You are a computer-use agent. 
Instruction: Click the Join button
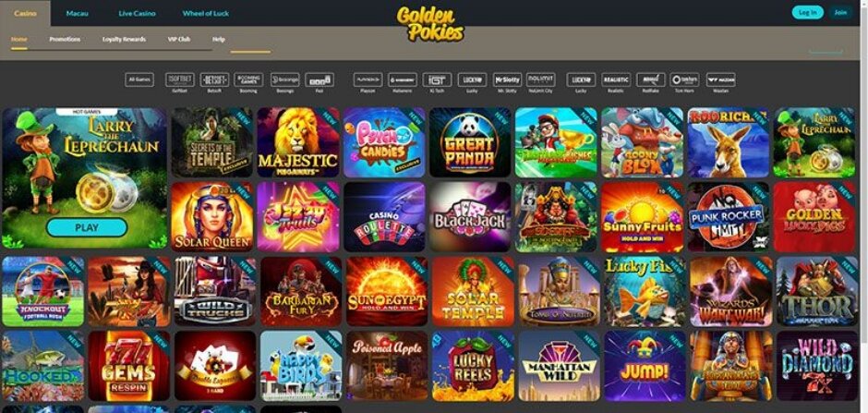(840, 12)
